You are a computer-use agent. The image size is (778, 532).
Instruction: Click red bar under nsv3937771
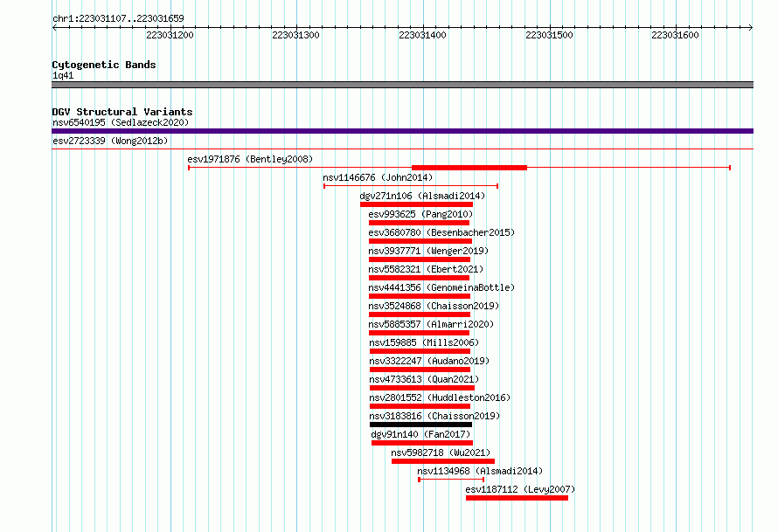[420, 259]
